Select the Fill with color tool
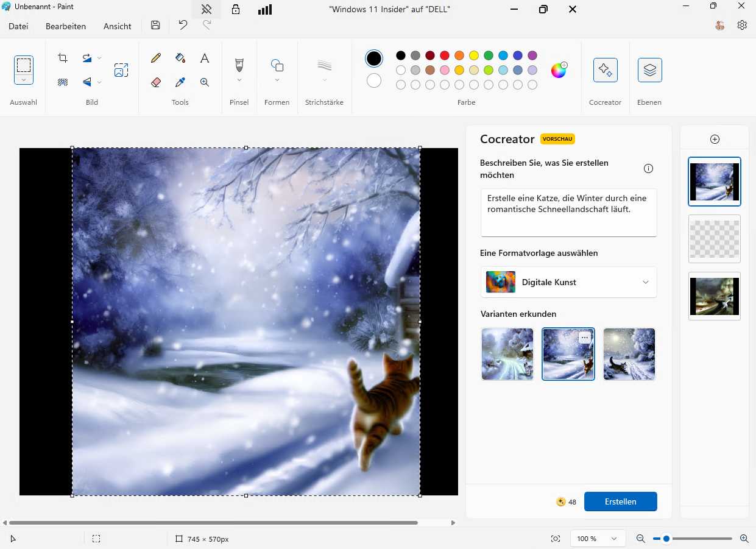Viewport: 756px width, 549px height. [x=180, y=57]
